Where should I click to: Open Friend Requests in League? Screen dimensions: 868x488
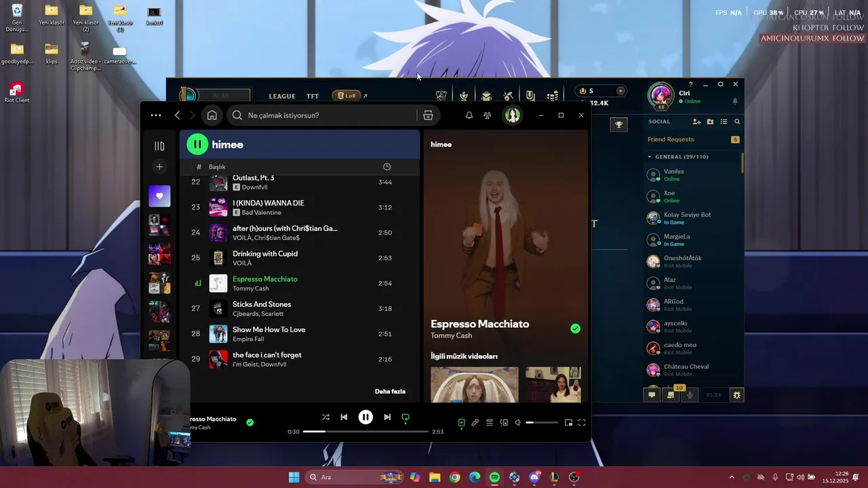[693, 140]
